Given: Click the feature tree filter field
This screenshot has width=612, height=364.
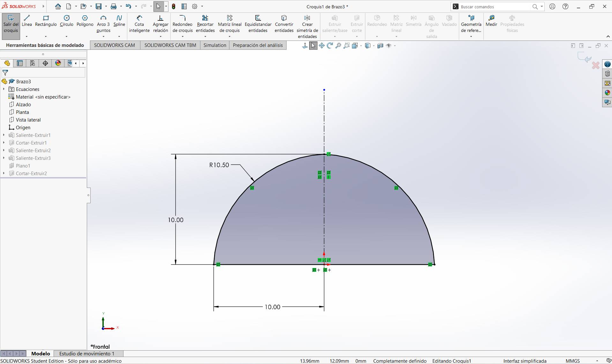Looking at the screenshot, I should tap(43, 73).
